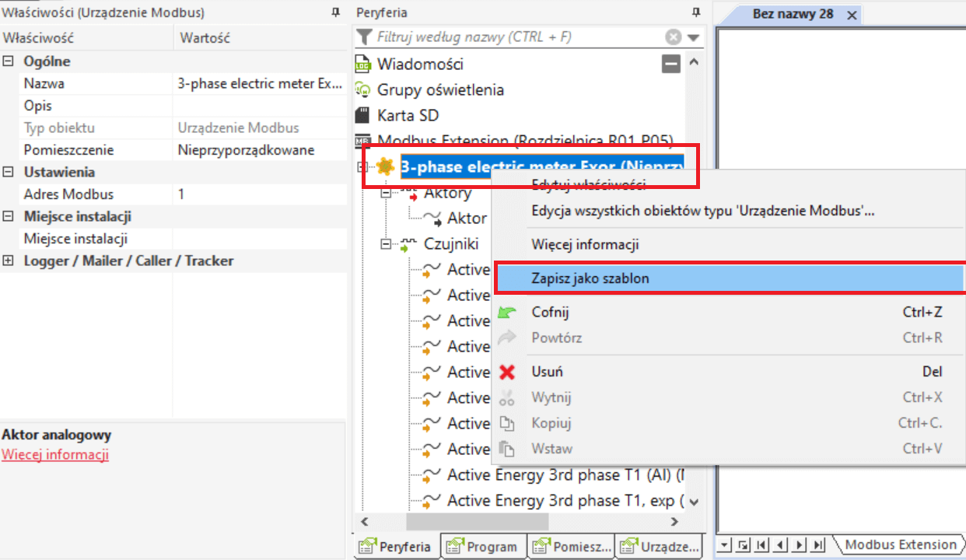Screen dimensions: 966x560
Task: Open the Więcej informacji link below properties
Action: [x=55, y=455]
